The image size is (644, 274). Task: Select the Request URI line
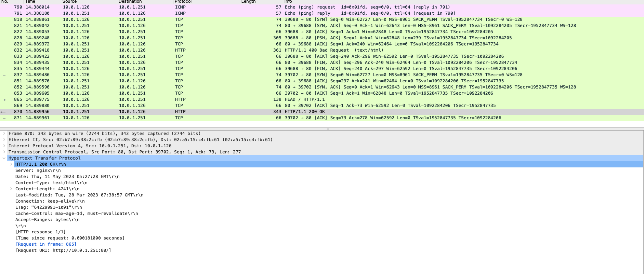[x=63, y=250]
